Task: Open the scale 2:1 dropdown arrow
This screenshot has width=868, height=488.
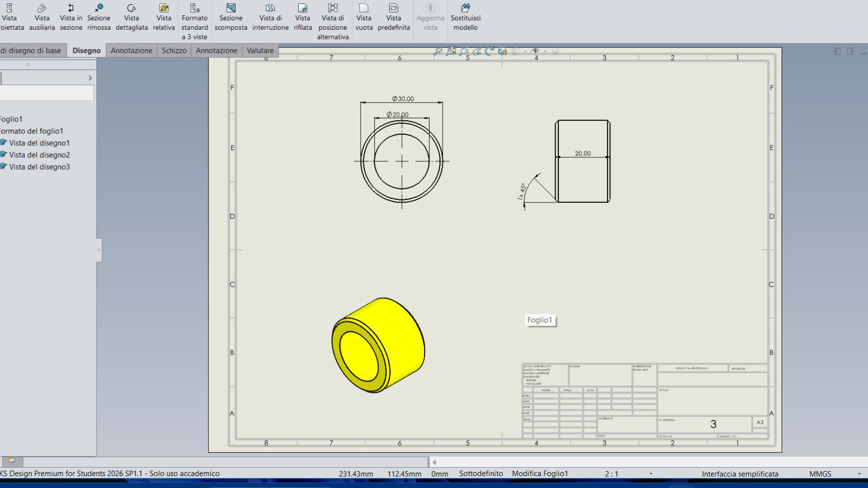Action: coord(651,474)
